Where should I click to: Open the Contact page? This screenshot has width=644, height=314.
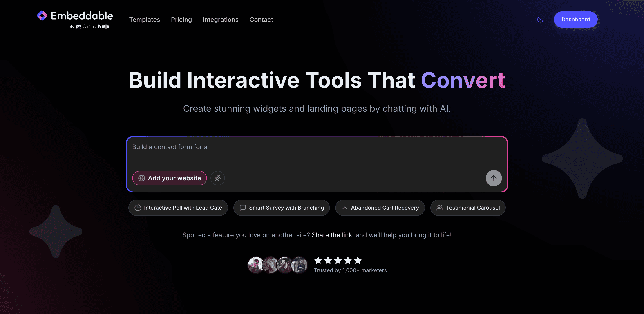(x=261, y=20)
